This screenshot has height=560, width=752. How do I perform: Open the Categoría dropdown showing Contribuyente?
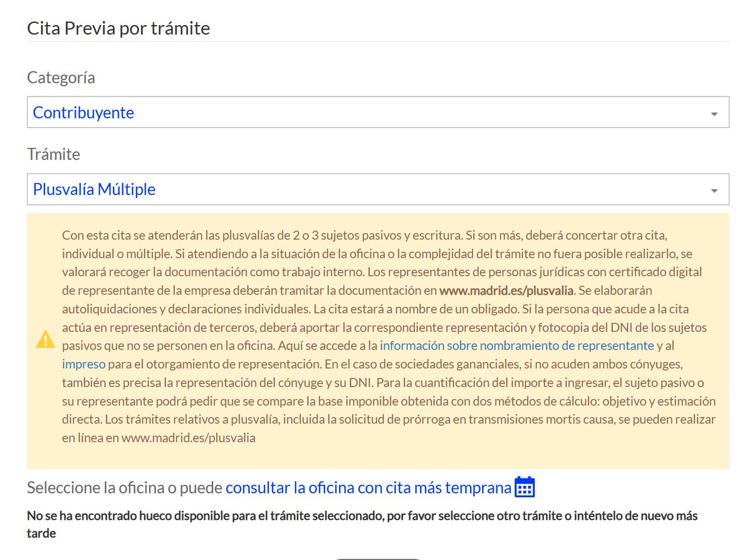(x=378, y=112)
